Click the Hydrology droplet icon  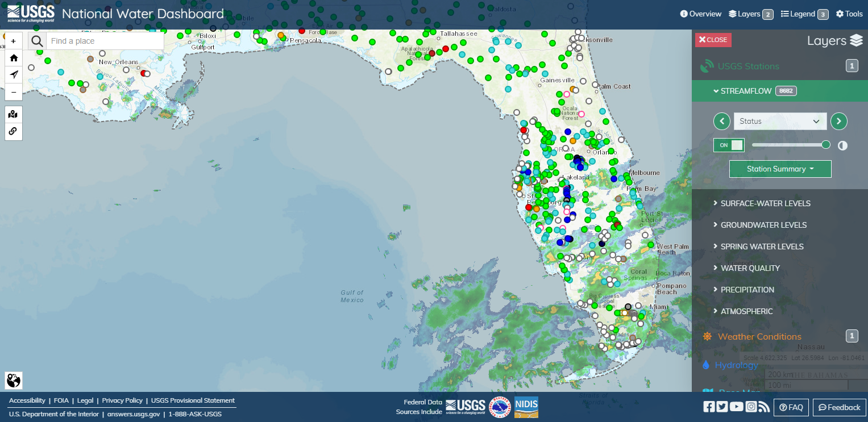click(x=707, y=365)
